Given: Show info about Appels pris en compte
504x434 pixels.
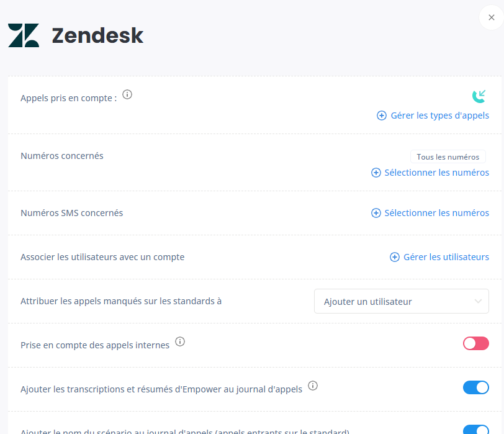Looking at the screenshot, I should 127,94.
